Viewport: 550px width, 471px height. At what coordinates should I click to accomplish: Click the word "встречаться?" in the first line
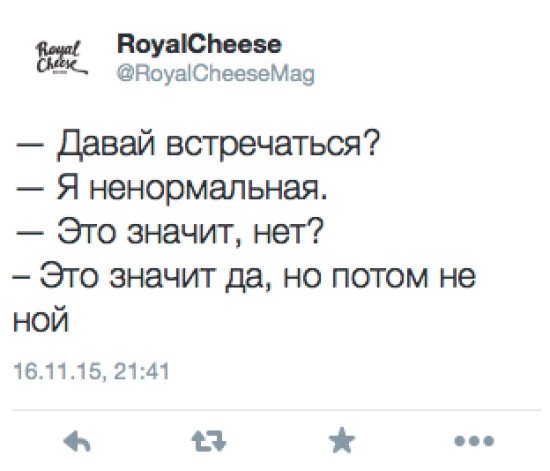click(x=273, y=144)
